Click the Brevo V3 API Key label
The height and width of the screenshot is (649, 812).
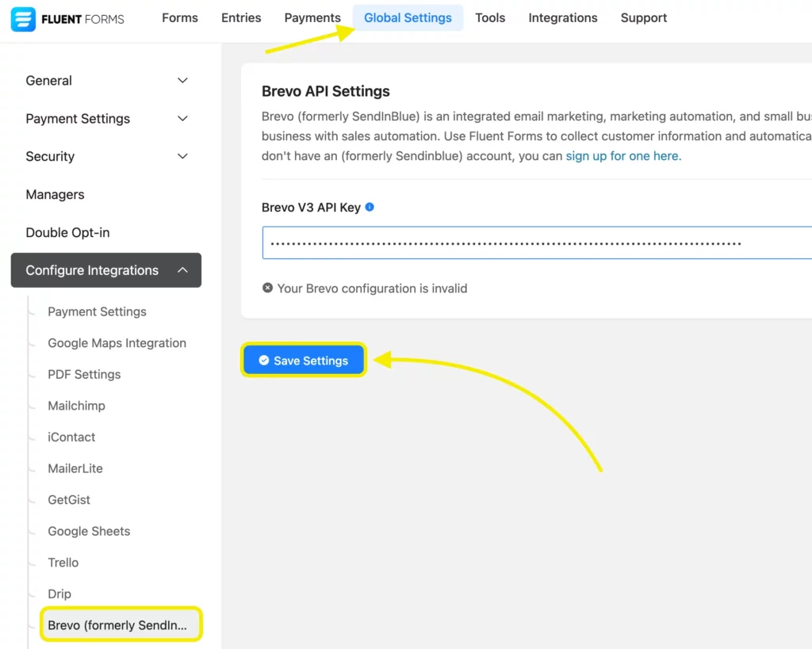[x=311, y=208]
